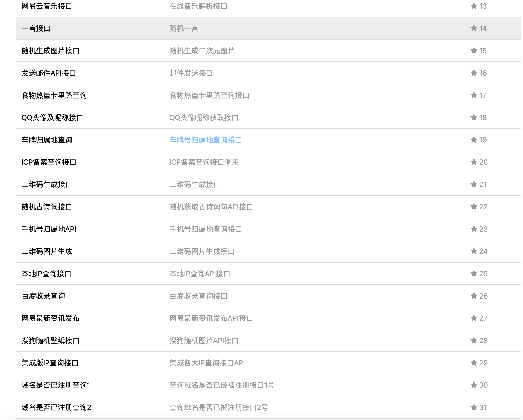Image resolution: width=523 pixels, height=420 pixels.
Task: Star the 随机古诗词接口 entry
Action: tap(474, 207)
